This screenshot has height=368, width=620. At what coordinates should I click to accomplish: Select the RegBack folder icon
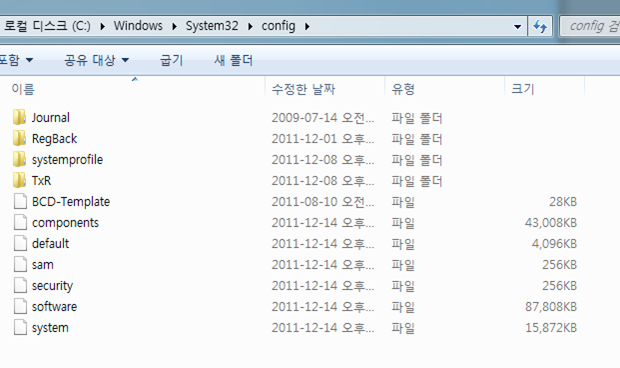click(19, 138)
